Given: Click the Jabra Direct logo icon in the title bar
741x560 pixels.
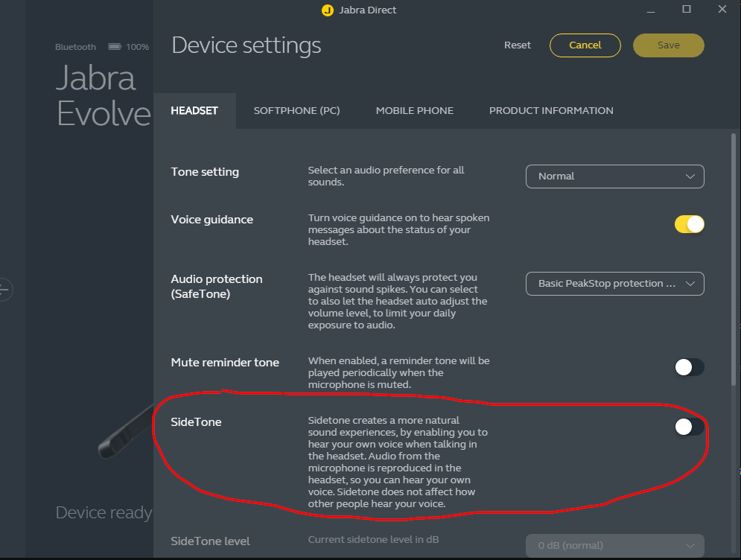Looking at the screenshot, I should pos(328,10).
